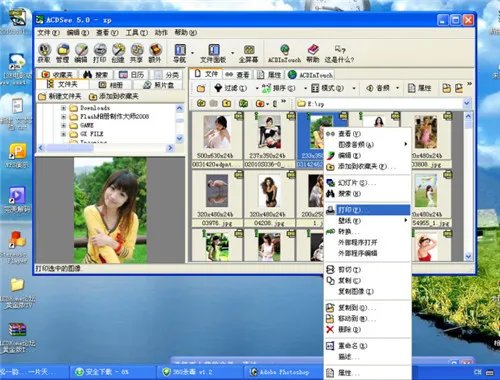Click the 这是什么? help cursor icon
Screen dimensions: 500x380
tap(339, 53)
